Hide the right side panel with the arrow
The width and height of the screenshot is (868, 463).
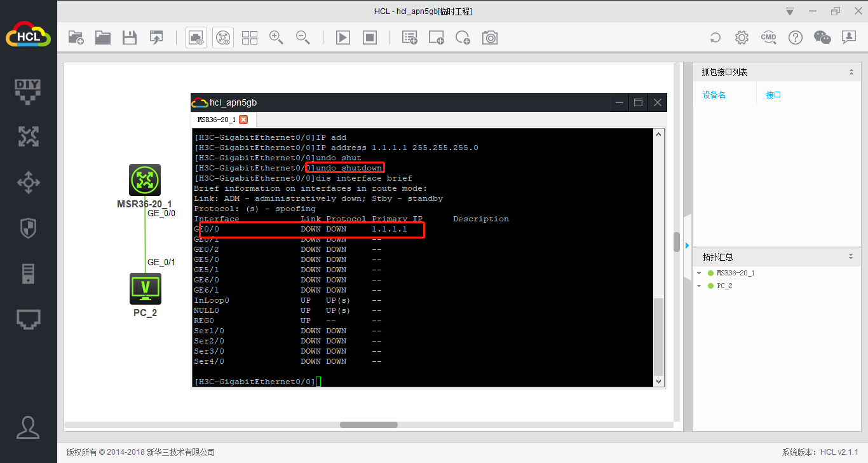click(x=687, y=245)
